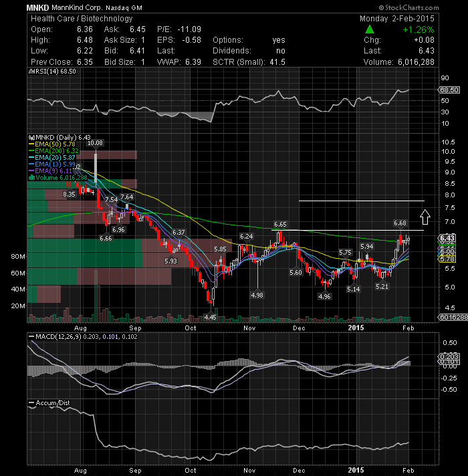The width and height of the screenshot is (468, 476).
Task: Click the 6016288 volume tag on the right axis
Action: (x=453, y=318)
